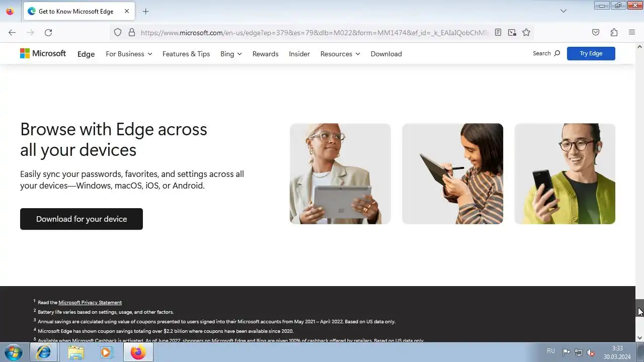
Task: Open the Download menu item
Action: point(386,54)
